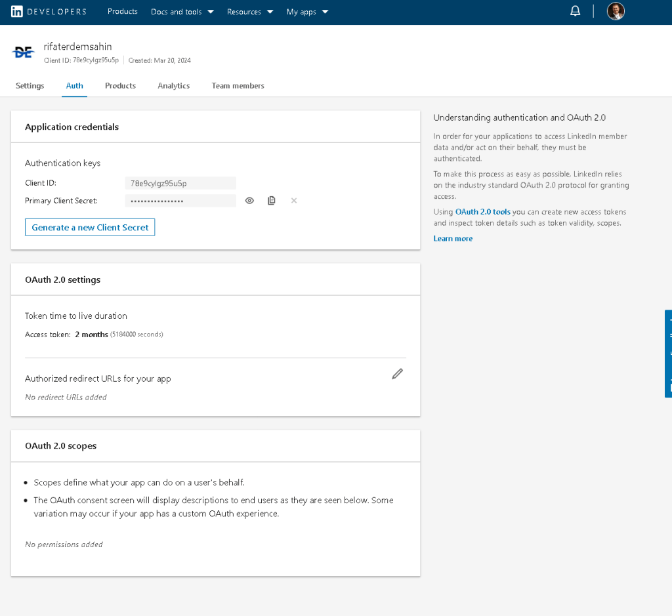Expand the My apps dropdown

[x=307, y=12]
